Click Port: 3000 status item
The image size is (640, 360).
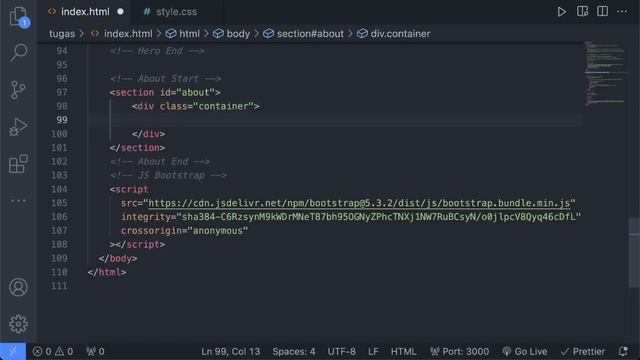[459, 351]
